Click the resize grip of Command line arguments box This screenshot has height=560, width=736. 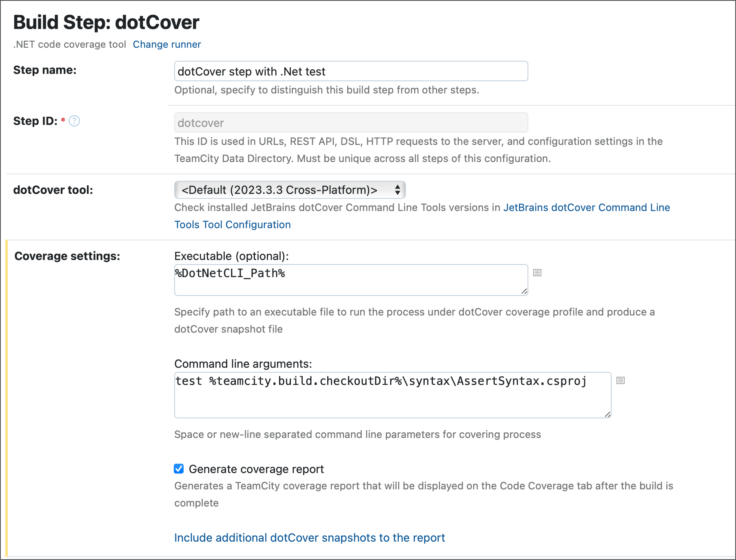(608, 415)
